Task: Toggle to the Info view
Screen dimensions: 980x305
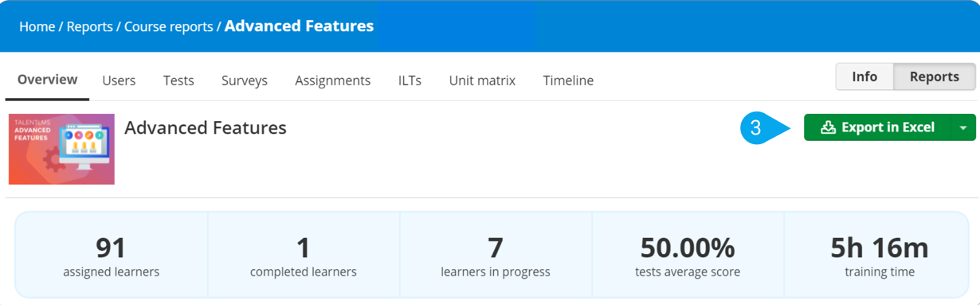Action: point(864,76)
